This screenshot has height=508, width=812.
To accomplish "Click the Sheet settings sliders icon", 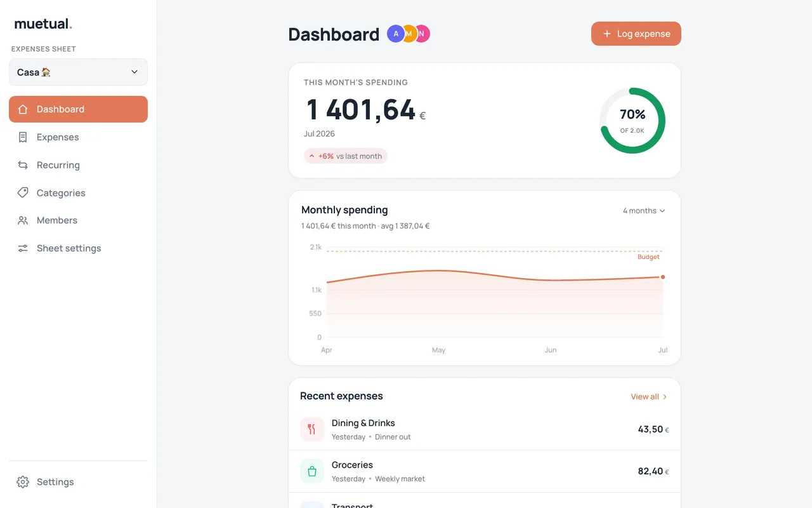I will point(23,248).
